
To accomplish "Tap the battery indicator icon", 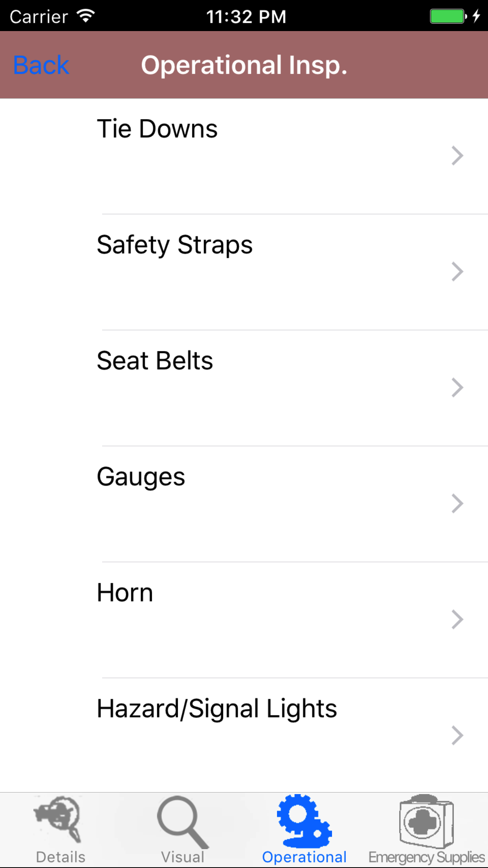I will coord(448,16).
